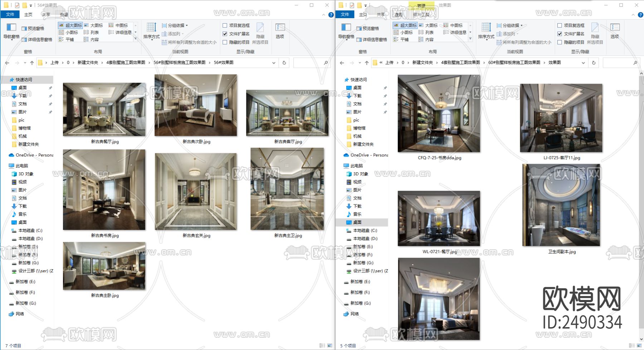Image resolution: width=644 pixels, height=350 pixels.
Task: Open OneDrive in left window sidebar
Action: (31, 155)
